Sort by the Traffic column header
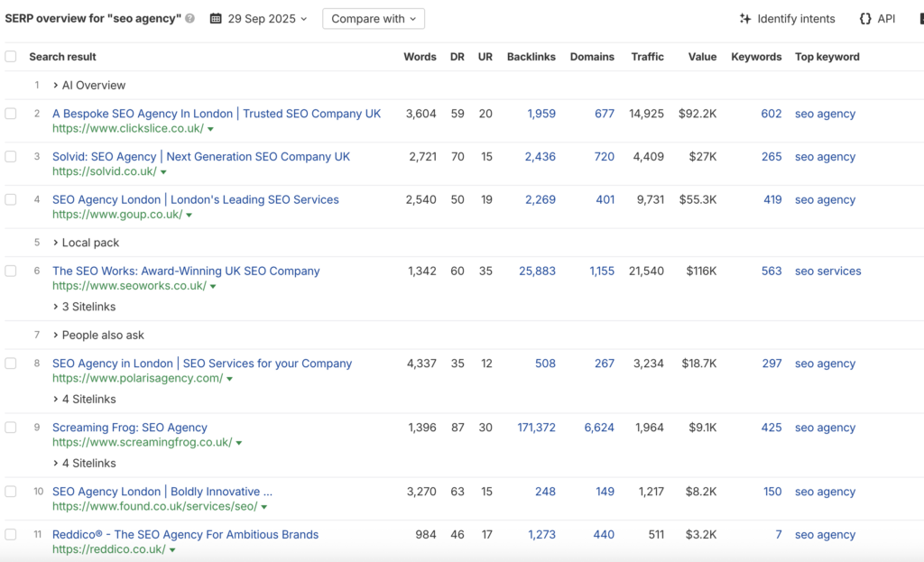Viewport: 924px width, 562px height. click(x=647, y=57)
